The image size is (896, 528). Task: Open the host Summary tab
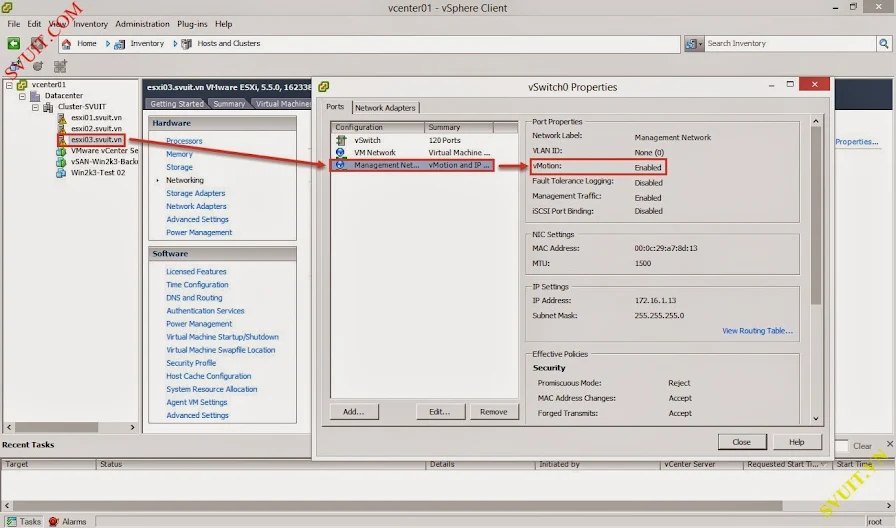[229, 104]
